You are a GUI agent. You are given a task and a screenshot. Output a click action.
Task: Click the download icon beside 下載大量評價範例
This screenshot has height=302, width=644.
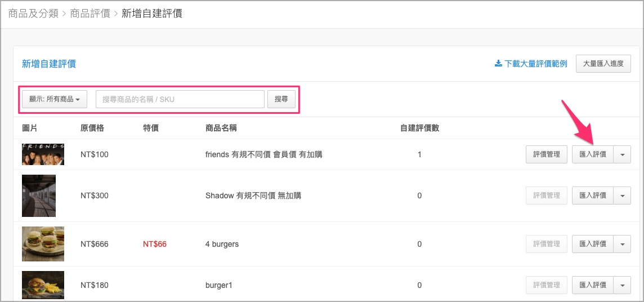click(498, 64)
